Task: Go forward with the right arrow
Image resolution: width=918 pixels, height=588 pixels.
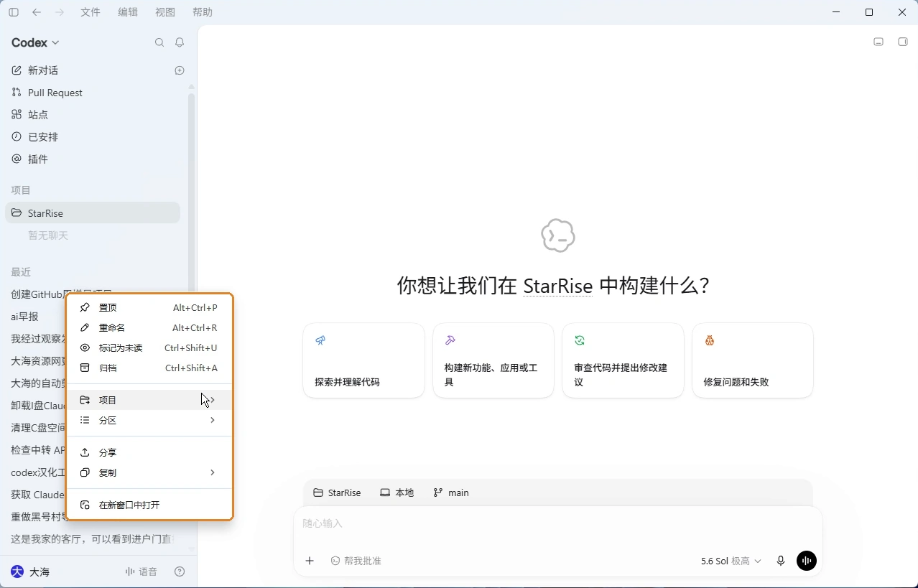Action: pyautogui.click(x=60, y=12)
